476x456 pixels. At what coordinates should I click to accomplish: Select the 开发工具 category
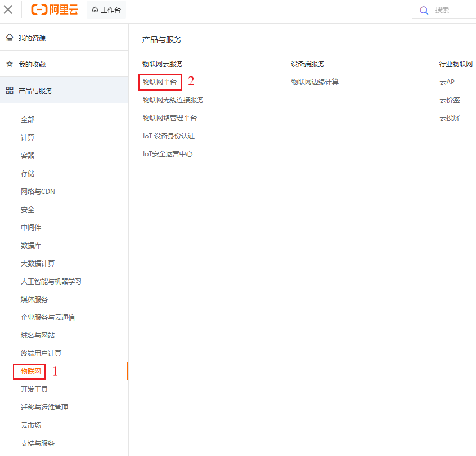tap(34, 389)
